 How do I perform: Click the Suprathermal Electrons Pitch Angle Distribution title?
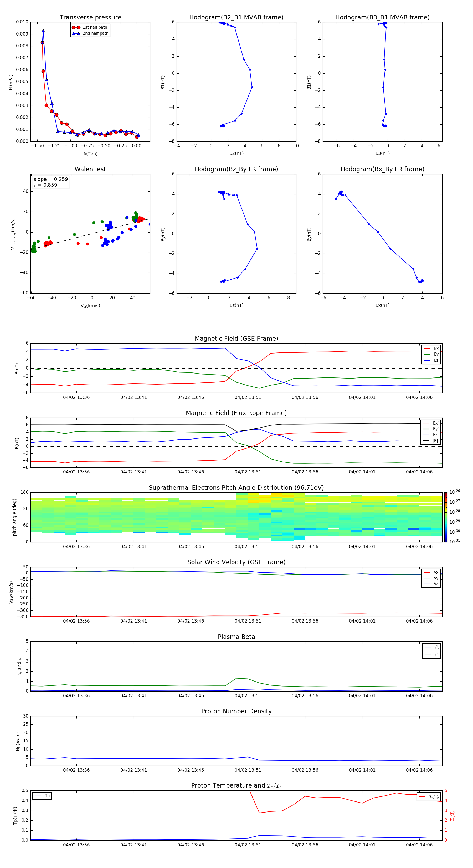(236, 488)
